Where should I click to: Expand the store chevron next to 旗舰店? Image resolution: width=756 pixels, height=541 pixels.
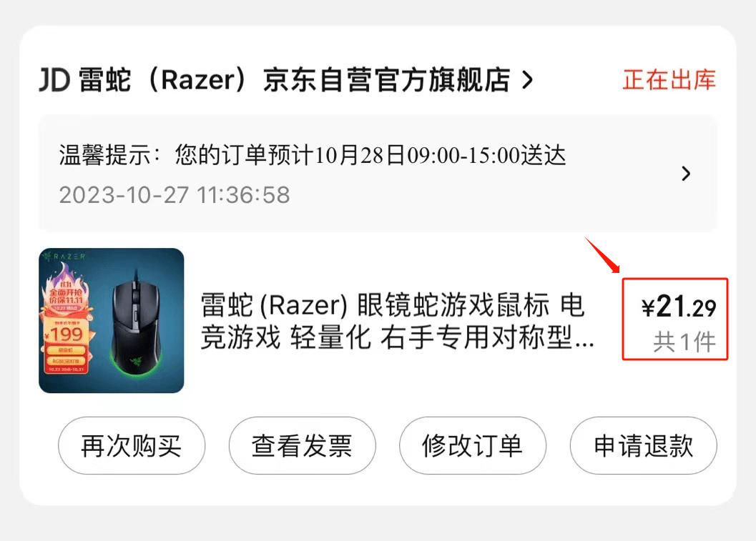[x=528, y=80]
